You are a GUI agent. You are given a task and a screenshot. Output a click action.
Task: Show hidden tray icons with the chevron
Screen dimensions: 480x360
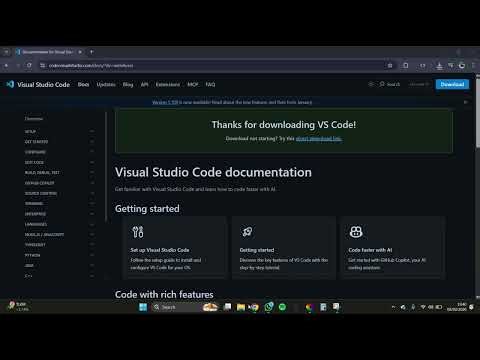pyautogui.click(x=394, y=307)
